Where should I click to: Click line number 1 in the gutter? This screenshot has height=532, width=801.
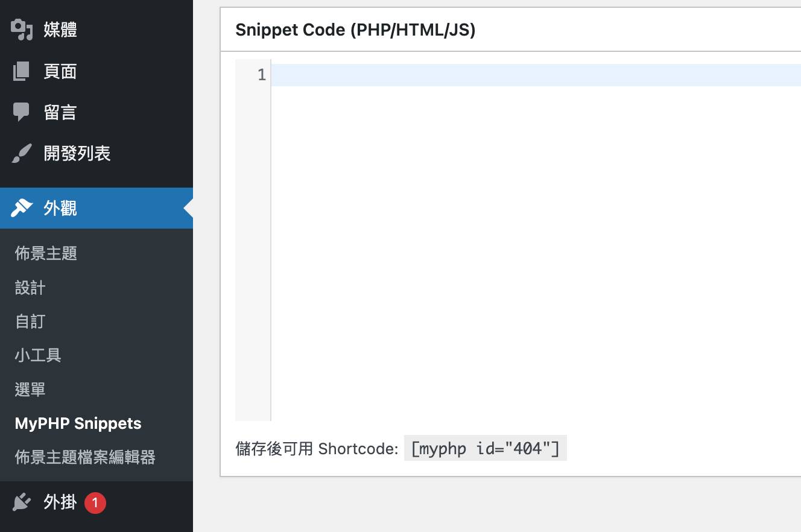(x=261, y=75)
